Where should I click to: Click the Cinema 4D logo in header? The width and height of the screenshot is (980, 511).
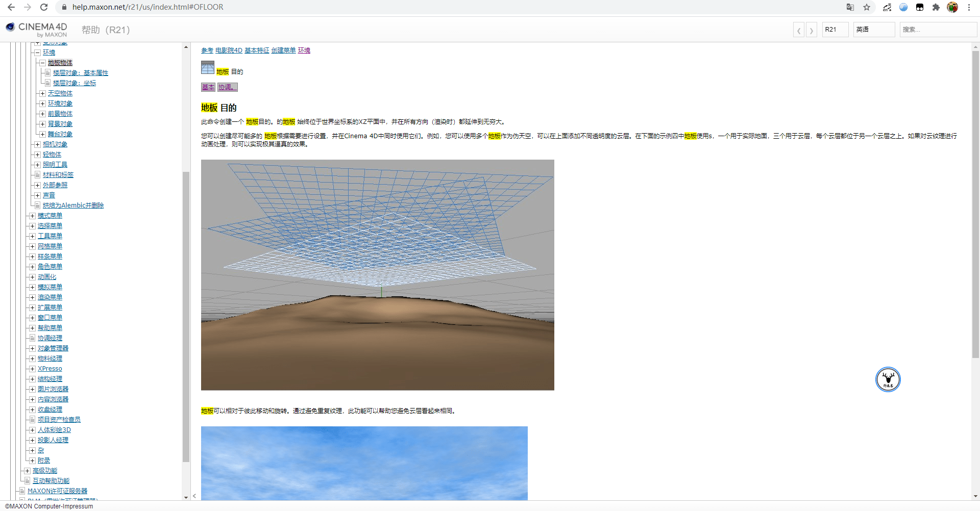[36, 29]
